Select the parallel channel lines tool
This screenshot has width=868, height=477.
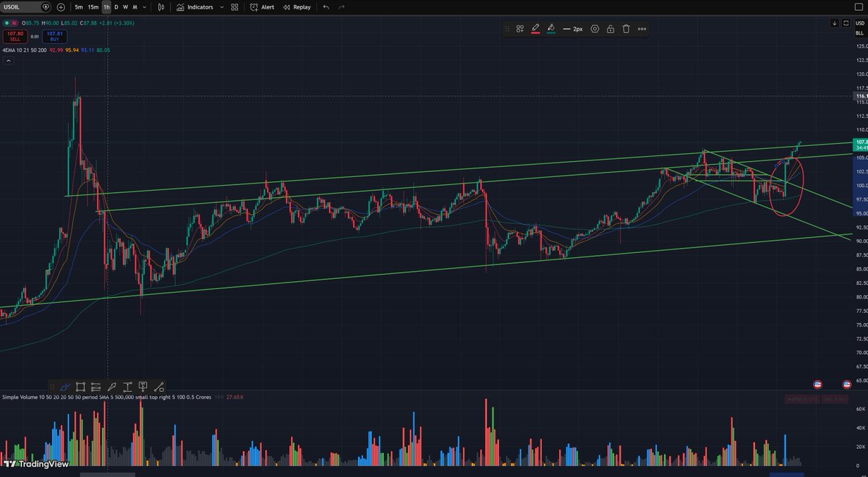pos(96,387)
